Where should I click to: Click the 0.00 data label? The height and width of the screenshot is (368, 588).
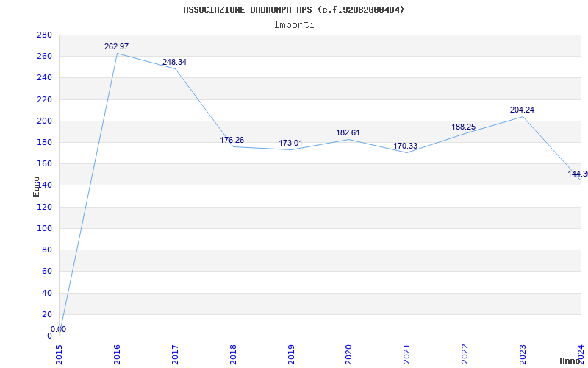point(59,329)
